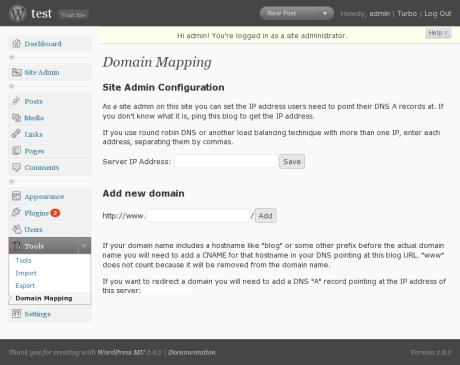This screenshot has height=365, width=460.
Task: Open the Links menu
Action: coord(33,134)
